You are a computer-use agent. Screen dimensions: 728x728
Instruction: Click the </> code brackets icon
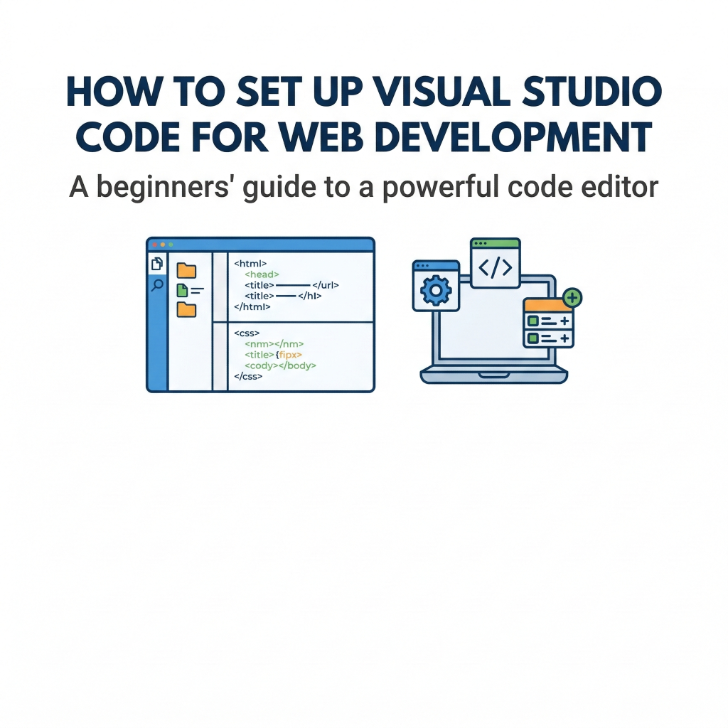click(495, 267)
